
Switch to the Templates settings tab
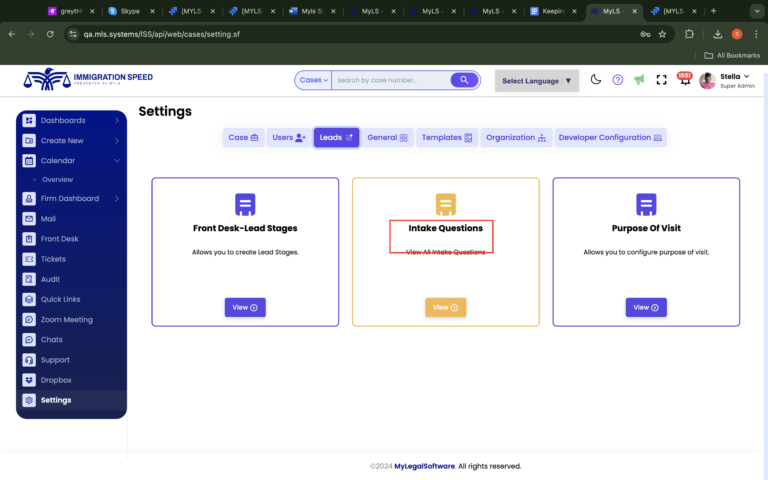coord(447,138)
